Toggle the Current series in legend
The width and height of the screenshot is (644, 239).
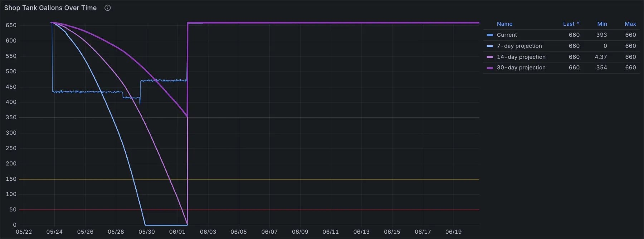507,35
